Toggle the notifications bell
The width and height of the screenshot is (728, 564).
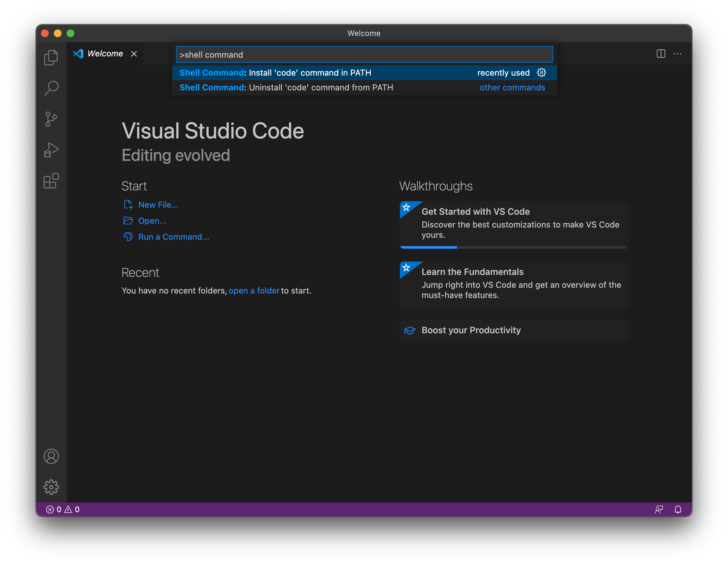(x=678, y=509)
